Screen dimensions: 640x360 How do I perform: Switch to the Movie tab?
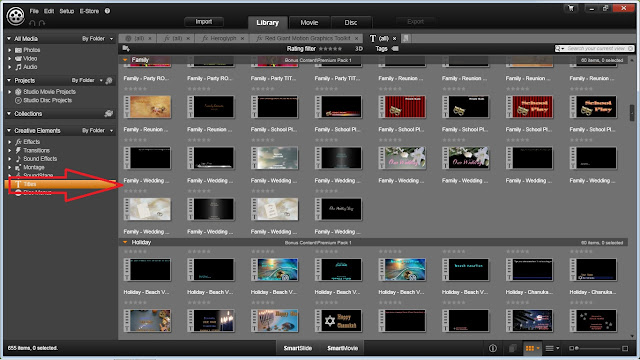tap(309, 22)
